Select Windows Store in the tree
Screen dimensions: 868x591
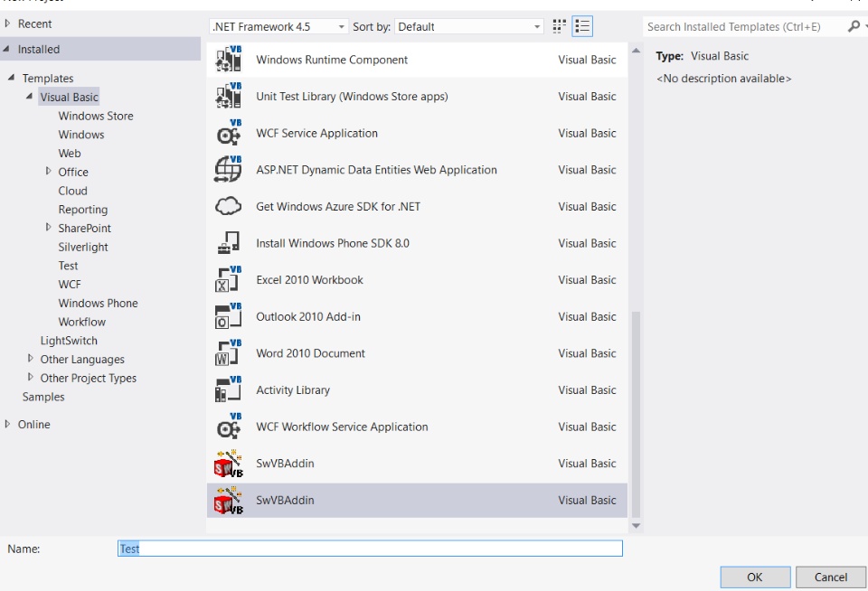(x=96, y=116)
